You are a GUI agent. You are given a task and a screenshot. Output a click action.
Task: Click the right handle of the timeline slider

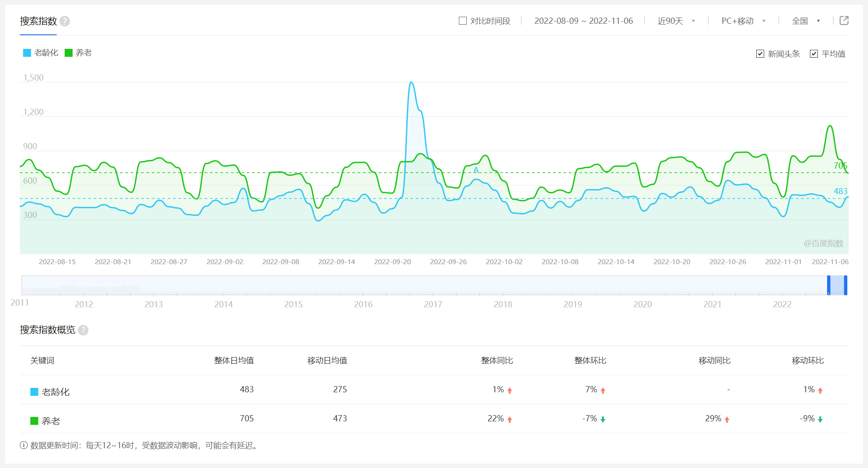click(x=845, y=285)
